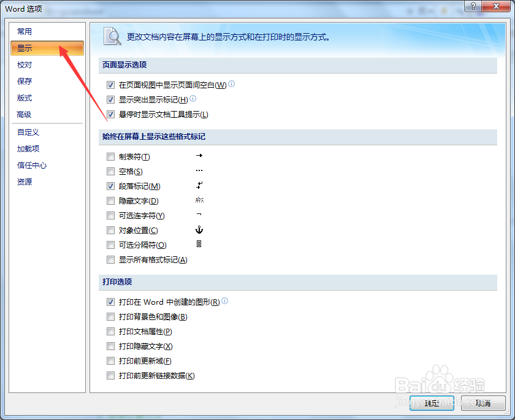Enable 打印背景色和图像 checkbox
This screenshot has width=515, height=420.
point(111,316)
